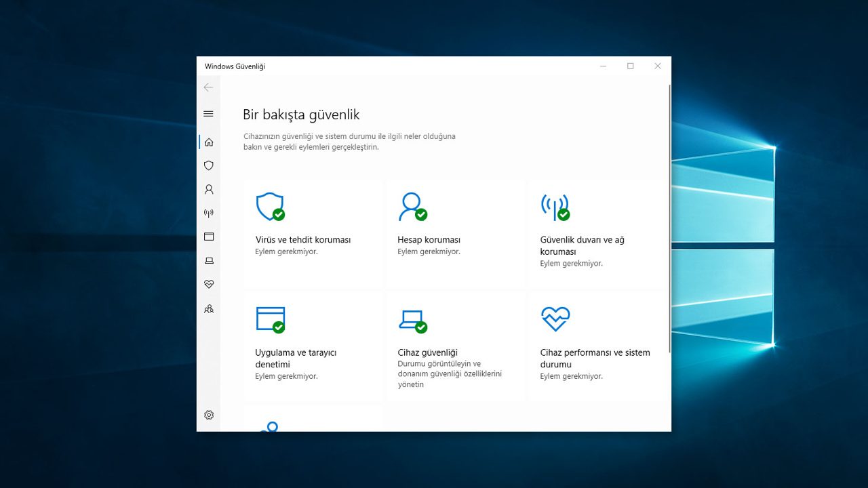Image resolution: width=868 pixels, height=488 pixels.
Task: Open the Cihaz güvenliği tile
Action: [455, 346]
